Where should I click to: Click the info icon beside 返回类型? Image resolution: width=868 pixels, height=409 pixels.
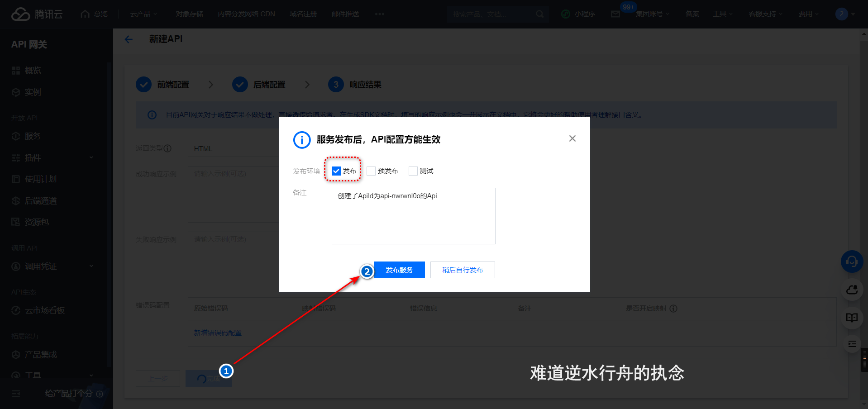click(168, 148)
